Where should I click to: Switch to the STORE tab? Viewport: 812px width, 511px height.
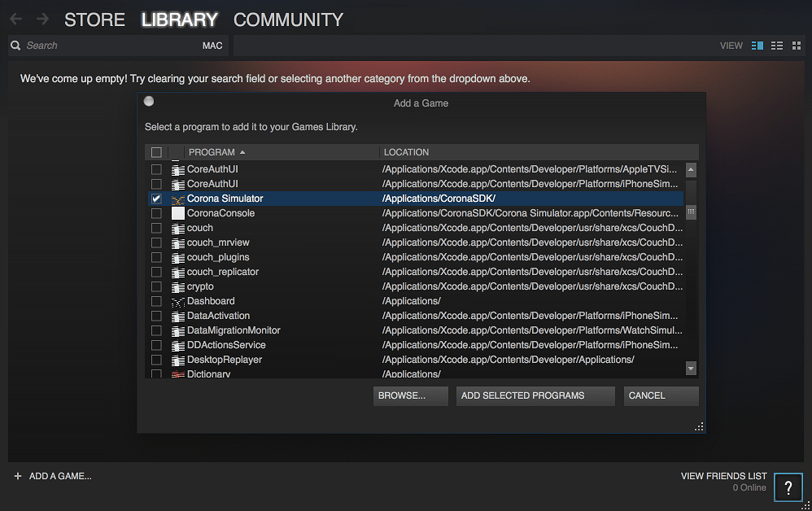pyautogui.click(x=94, y=20)
